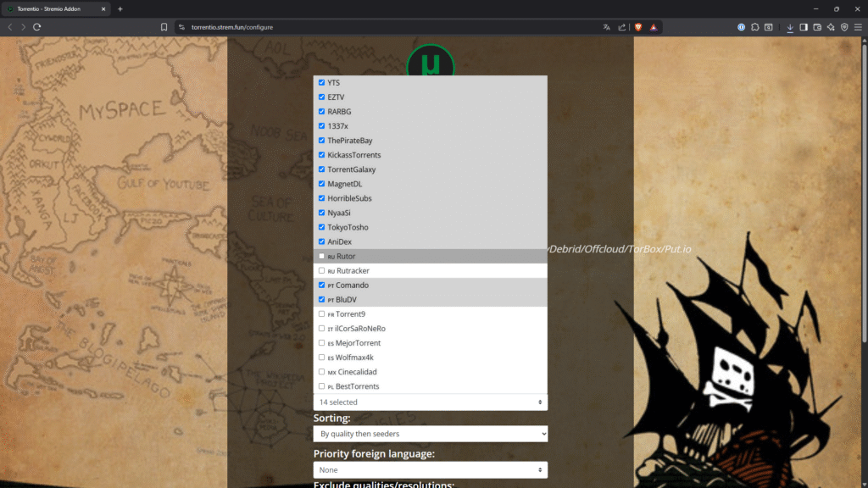Screen dimensions: 868x488
Task: Open site settings icon in address bar
Action: (181, 27)
